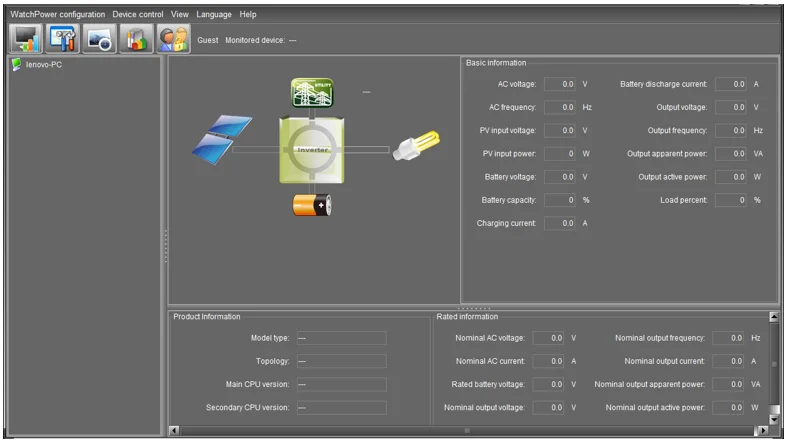786x441 pixels.
Task: Open the View menu
Action: (x=179, y=15)
